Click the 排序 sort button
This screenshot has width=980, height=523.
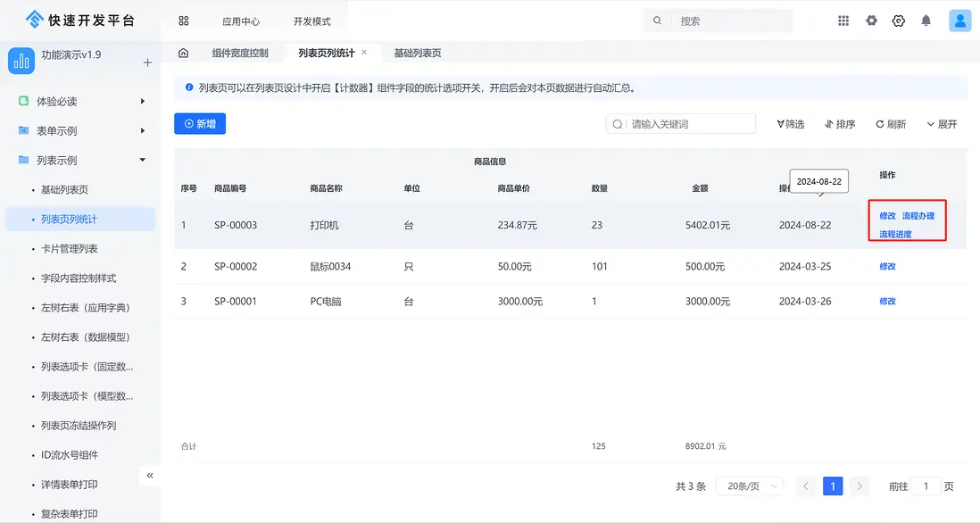point(840,124)
